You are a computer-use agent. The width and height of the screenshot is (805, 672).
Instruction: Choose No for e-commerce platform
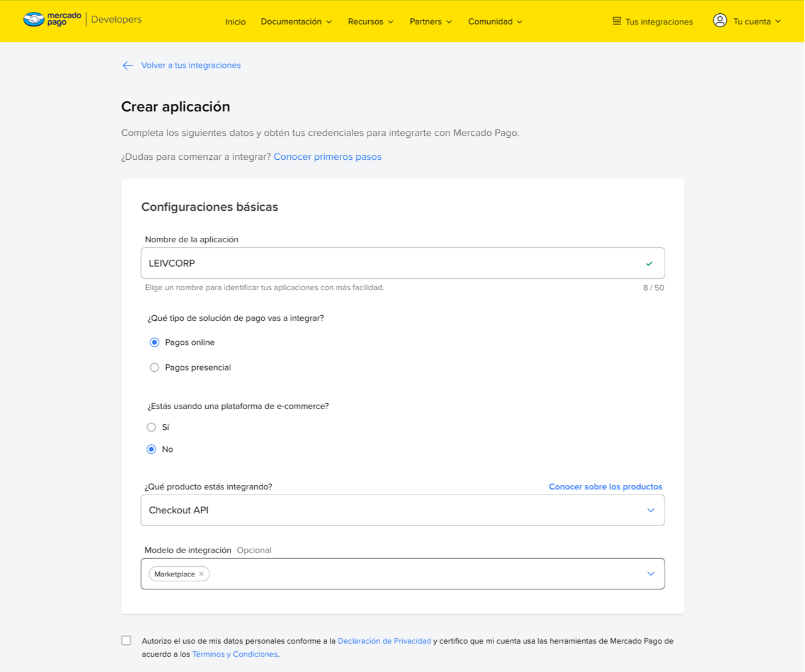coord(151,449)
